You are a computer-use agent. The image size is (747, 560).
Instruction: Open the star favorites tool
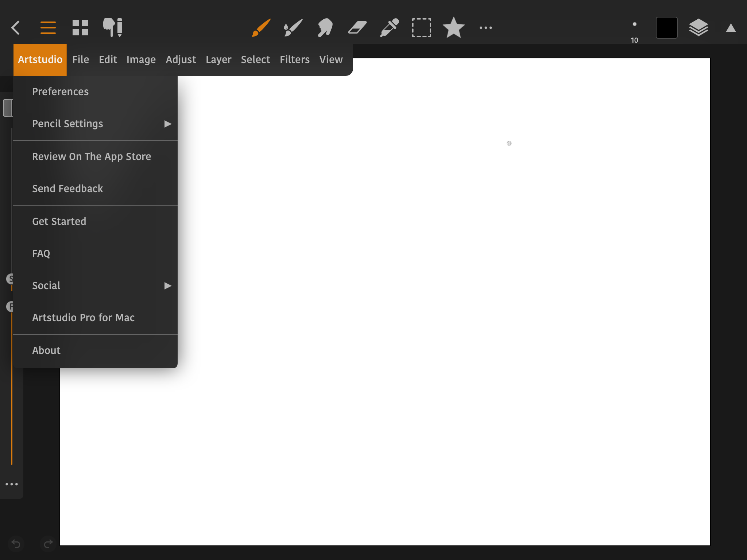coord(453,28)
